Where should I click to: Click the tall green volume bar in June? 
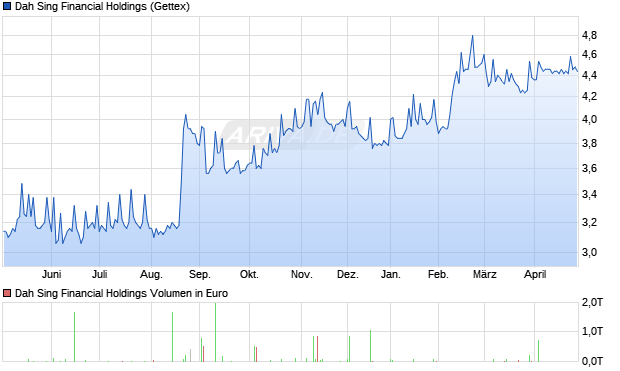74,337
